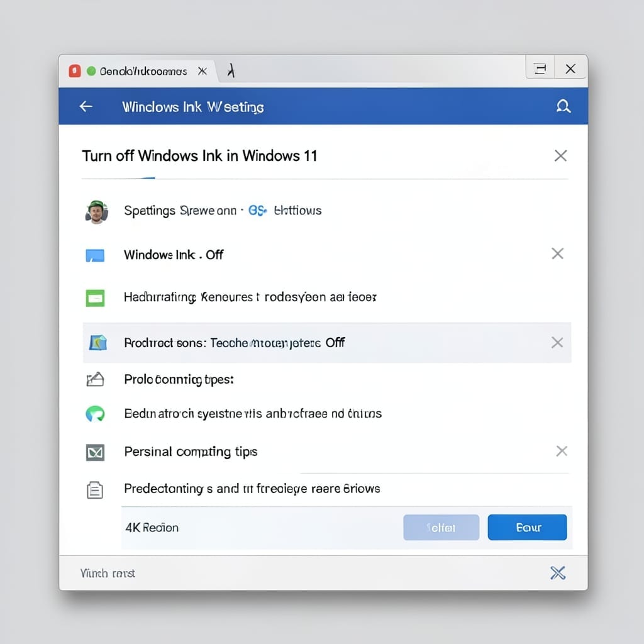Close the 'Turn off Windows Ink in Windows 11' heading
This screenshot has height=644, width=644.
pyautogui.click(x=560, y=156)
